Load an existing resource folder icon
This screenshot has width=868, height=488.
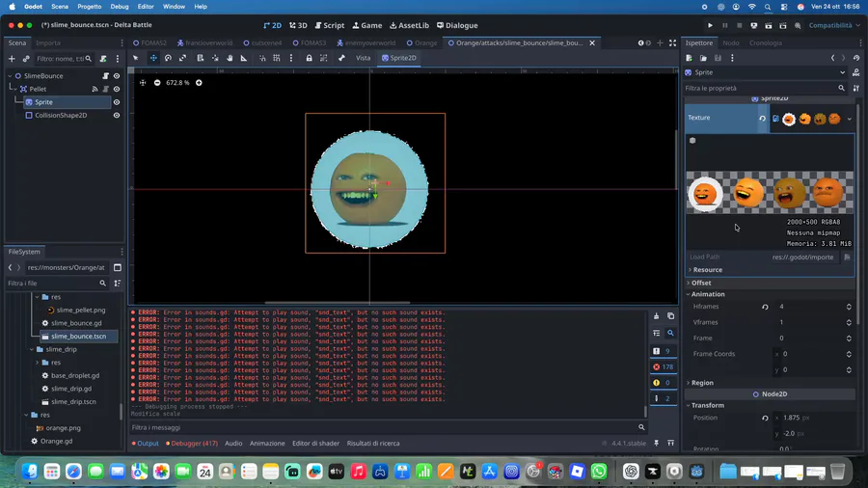703,58
